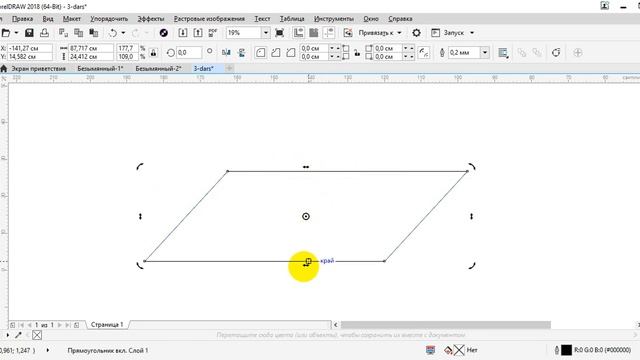Click the X position field
The height and width of the screenshot is (360, 640).
click(x=30, y=48)
